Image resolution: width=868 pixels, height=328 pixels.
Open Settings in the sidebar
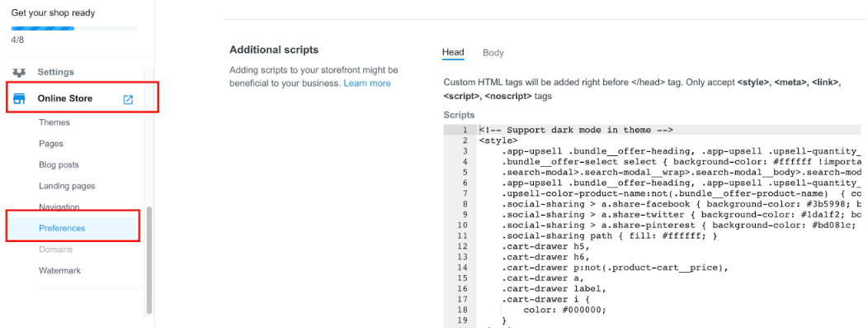[x=55, y=72]
